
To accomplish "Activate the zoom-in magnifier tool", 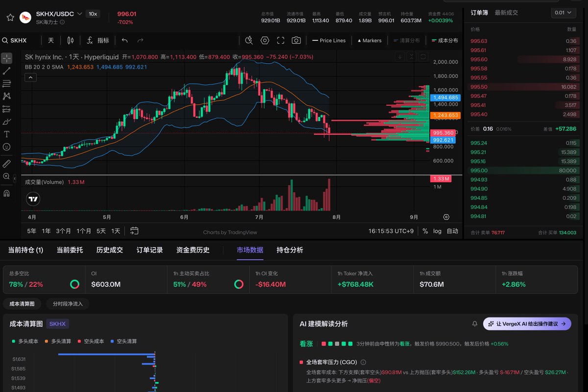I will [6, 176].
